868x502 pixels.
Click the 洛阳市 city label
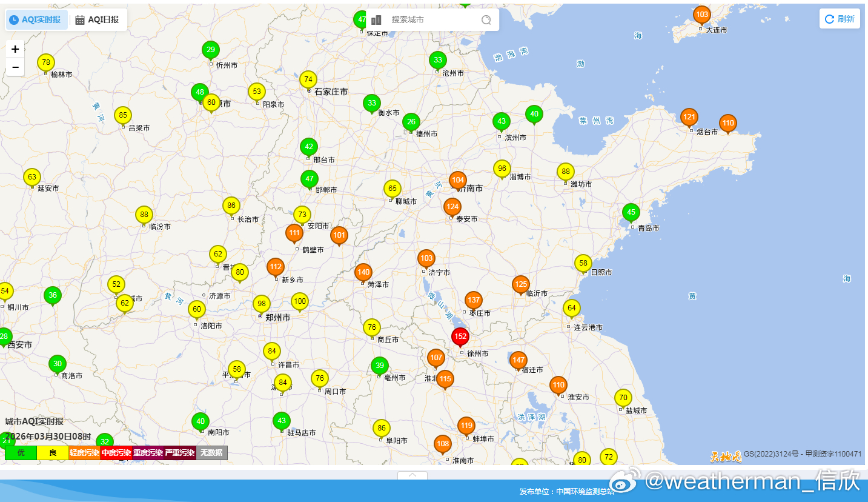pos(211,326)
